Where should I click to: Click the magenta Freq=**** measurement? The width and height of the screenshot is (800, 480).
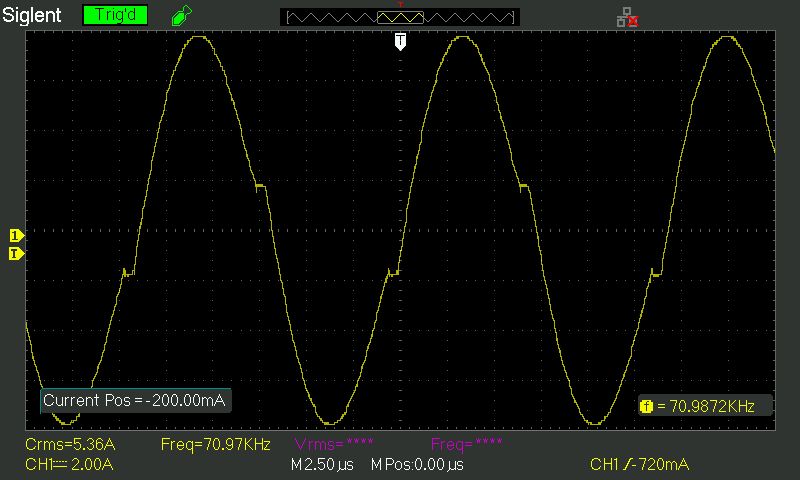click(466, 444)
